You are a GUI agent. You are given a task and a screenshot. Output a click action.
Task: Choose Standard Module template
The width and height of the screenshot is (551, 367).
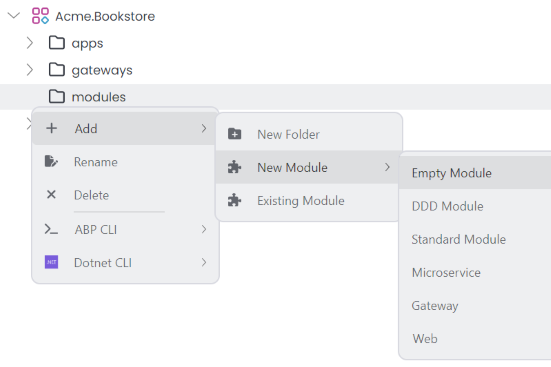(475, 239)
